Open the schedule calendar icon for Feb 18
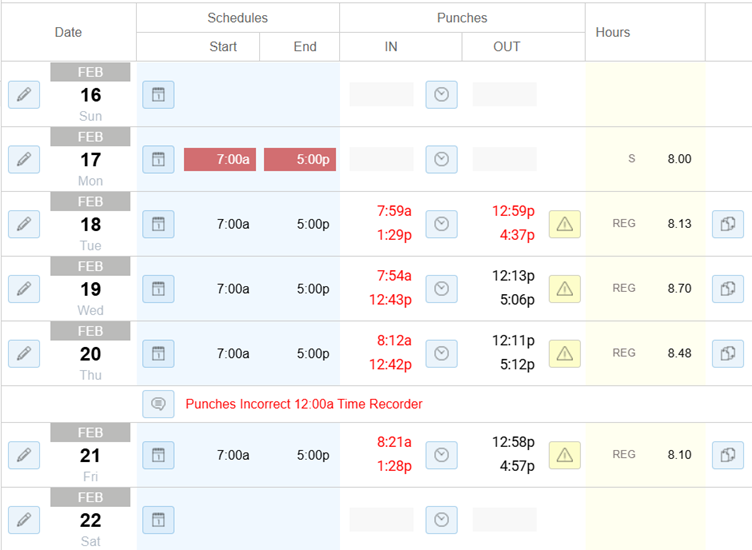 coord(158,224)
